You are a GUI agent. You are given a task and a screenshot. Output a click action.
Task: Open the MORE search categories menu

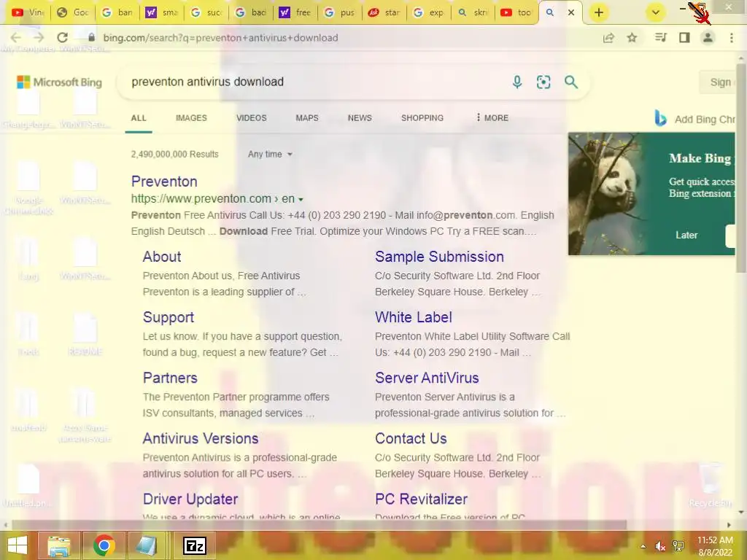(x=492, y=117)
